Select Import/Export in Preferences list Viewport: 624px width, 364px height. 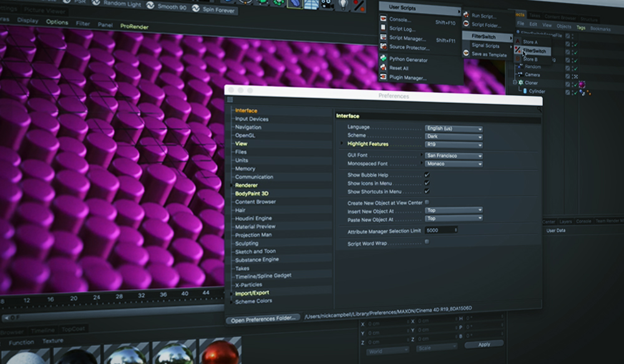point(252,294)
